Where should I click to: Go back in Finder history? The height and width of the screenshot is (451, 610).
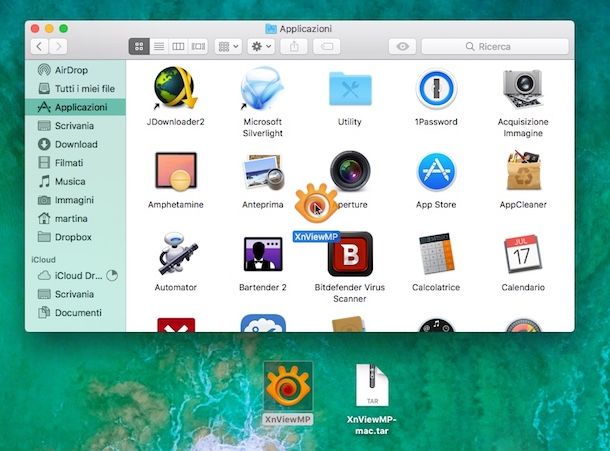point(40,47)
